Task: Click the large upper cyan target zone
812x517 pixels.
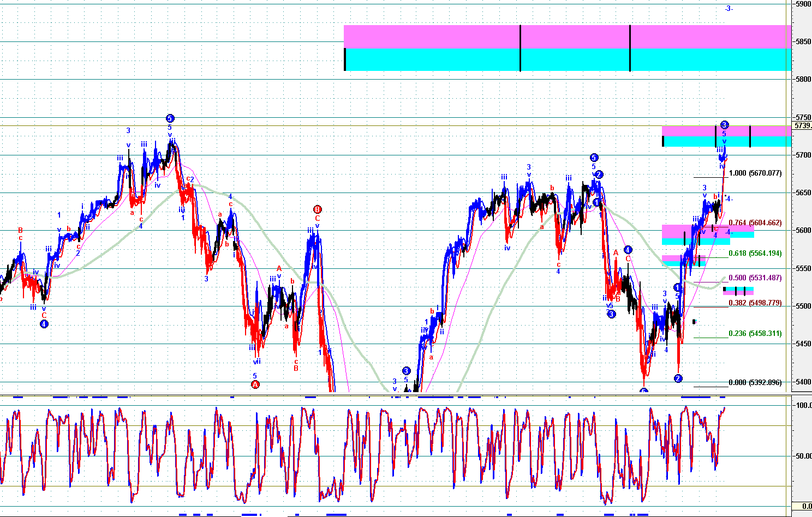Action: pos(568,59)
